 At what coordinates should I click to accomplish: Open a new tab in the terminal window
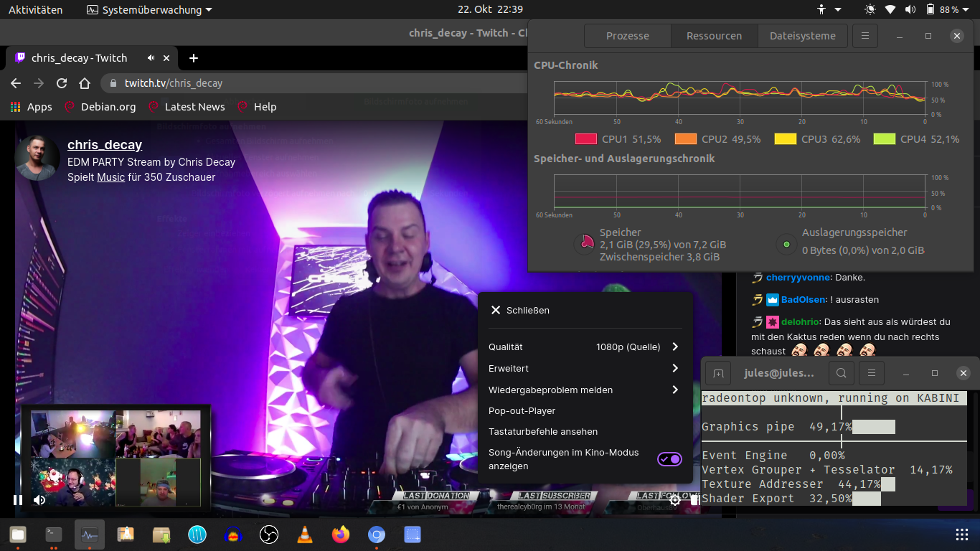tap(718, 373)
